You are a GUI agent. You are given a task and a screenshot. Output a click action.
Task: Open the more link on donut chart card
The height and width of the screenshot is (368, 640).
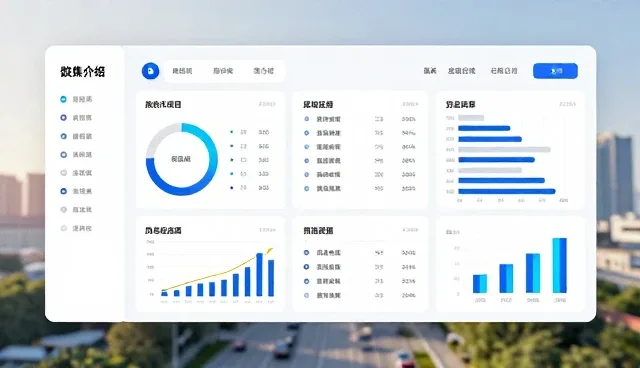(x=267, y=104)
